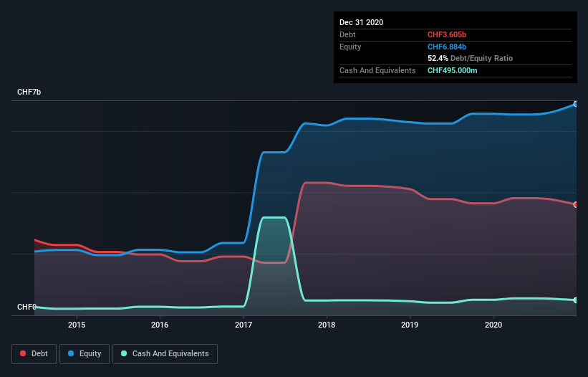The height and width of the screenshot is (377, 588).
Task: Toggle the Debt series in legend
Action: point(34,354)
